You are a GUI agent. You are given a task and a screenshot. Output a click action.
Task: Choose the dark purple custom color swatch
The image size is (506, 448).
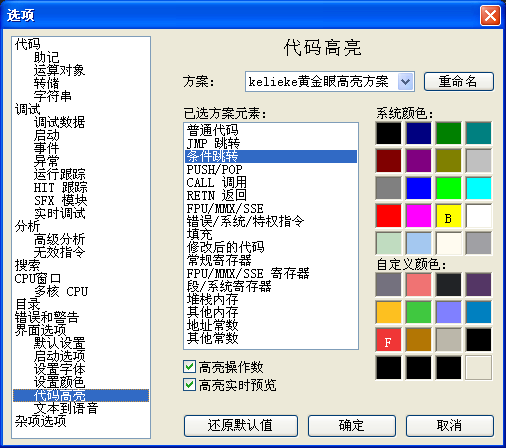pos(479,285)
